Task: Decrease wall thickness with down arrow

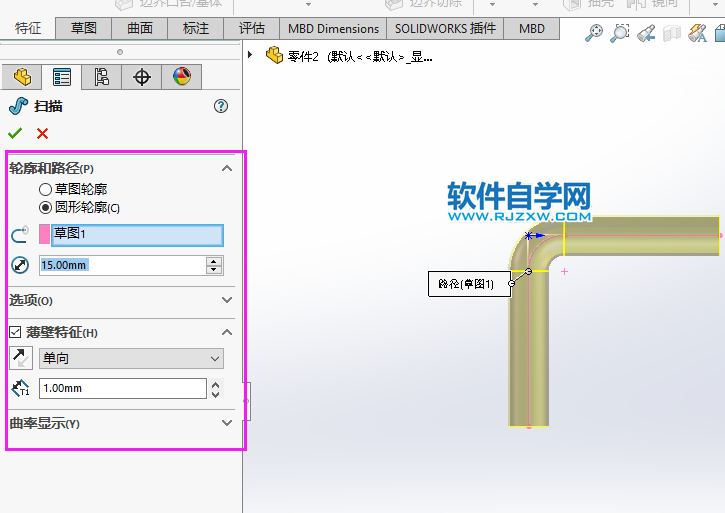Action: [x=215, y=393]
